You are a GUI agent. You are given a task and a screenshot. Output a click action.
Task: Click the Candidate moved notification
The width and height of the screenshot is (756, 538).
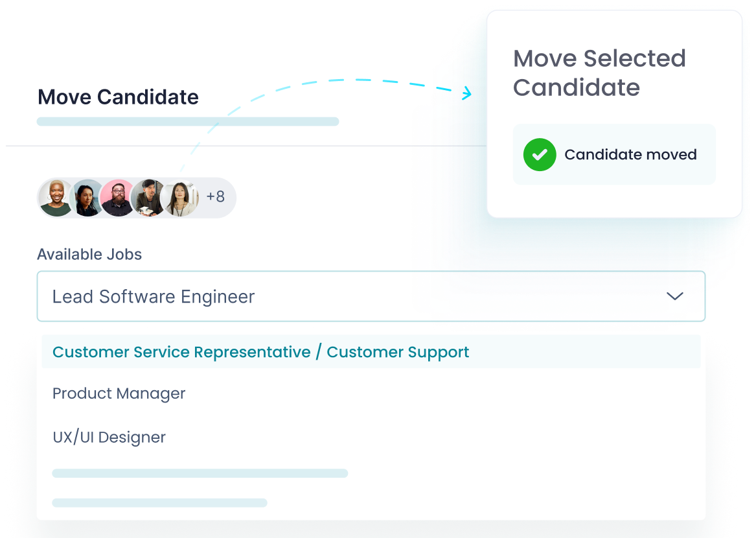pyautogui.click(x=614, y=154)
